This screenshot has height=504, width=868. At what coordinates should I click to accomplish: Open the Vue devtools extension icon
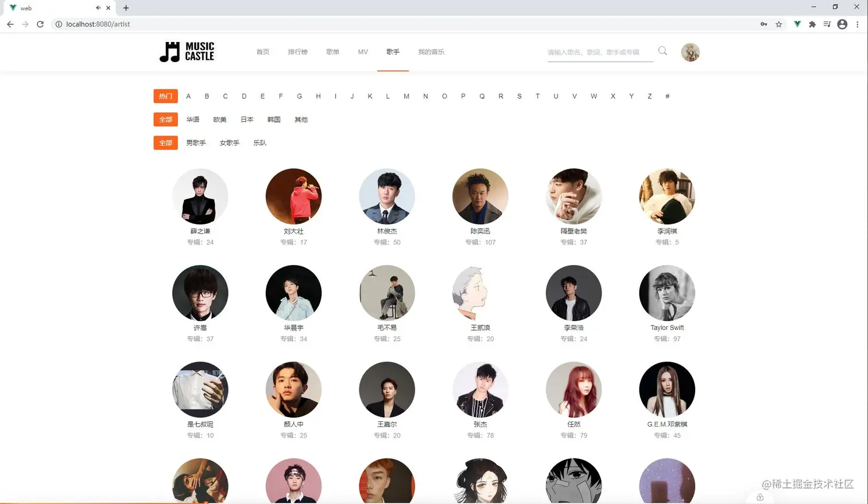click(797, 24)
